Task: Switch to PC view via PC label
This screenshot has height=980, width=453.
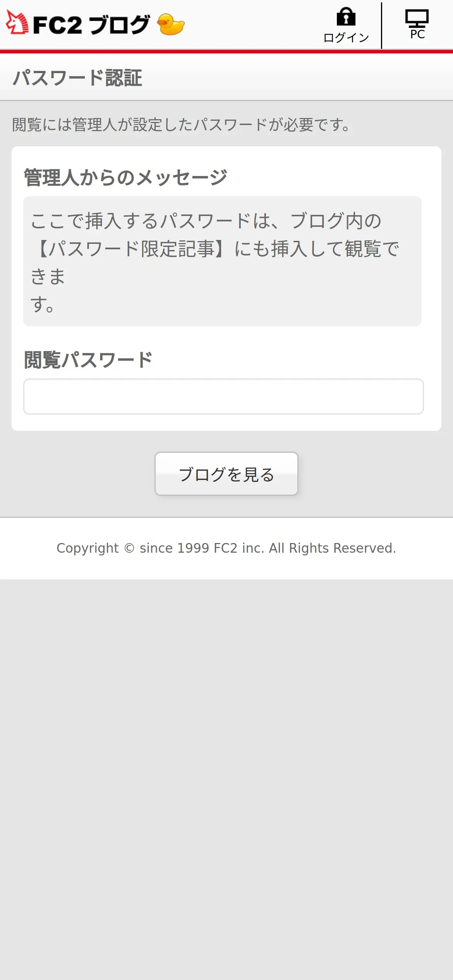Action: tap(417, 34)
